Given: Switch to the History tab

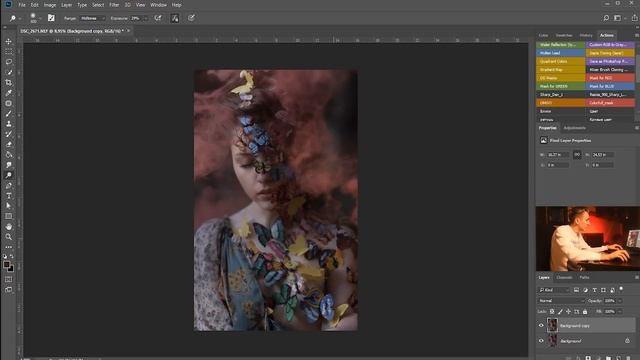Looking at the screenshot, I should [586, 36].
